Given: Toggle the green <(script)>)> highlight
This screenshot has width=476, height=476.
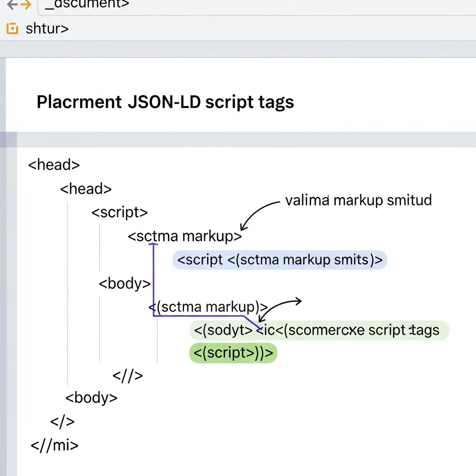Looking at the screenshot, I should coord(233,353).
